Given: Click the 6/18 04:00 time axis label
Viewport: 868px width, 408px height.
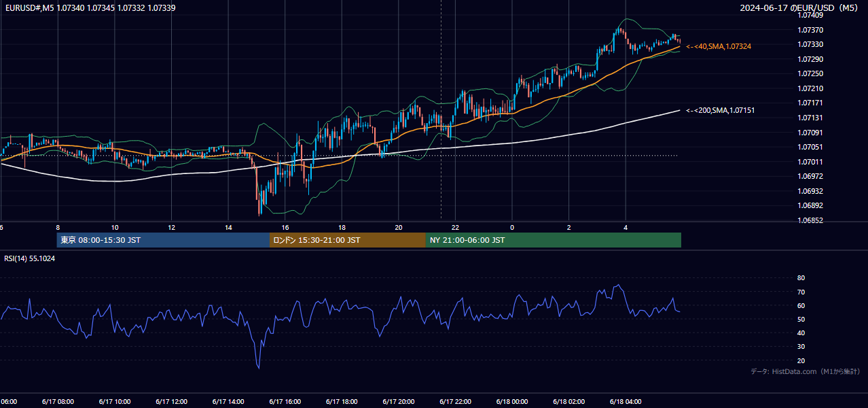Looking at the screenshot, I should pos(626,401).
